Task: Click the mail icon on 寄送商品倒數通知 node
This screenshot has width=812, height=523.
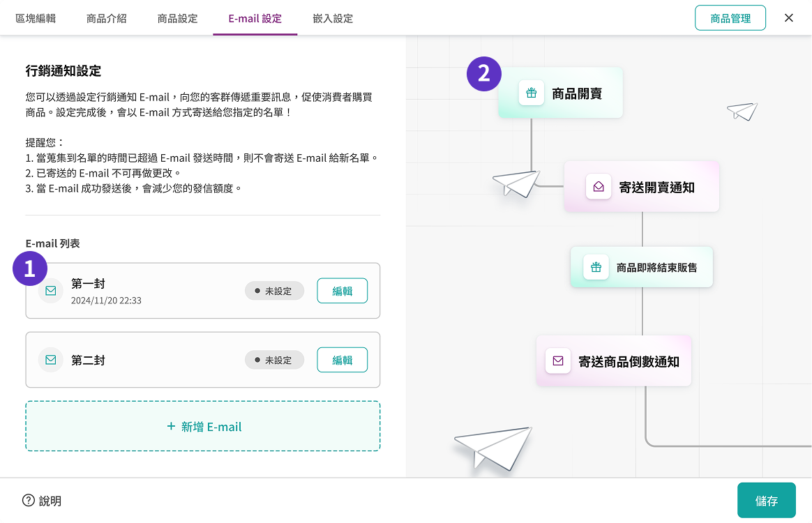Action: [x=558, y=361]
